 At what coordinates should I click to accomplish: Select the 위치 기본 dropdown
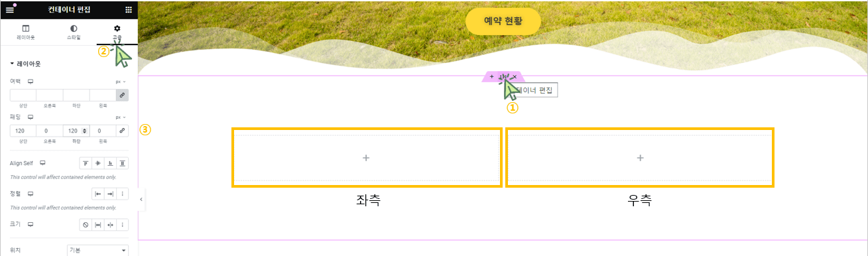coord(97,251)
